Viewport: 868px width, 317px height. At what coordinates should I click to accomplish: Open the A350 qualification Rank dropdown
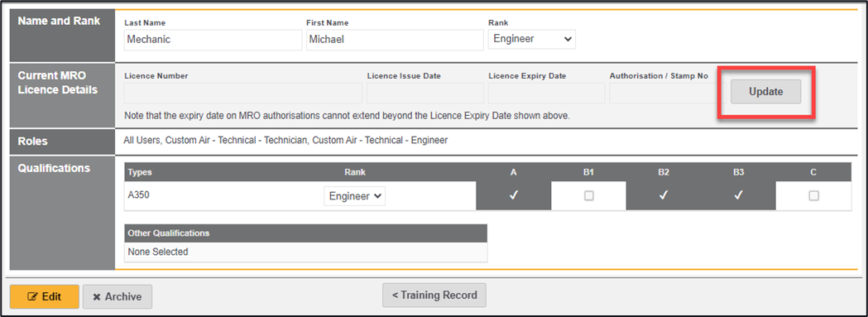[x=354, y=196]
